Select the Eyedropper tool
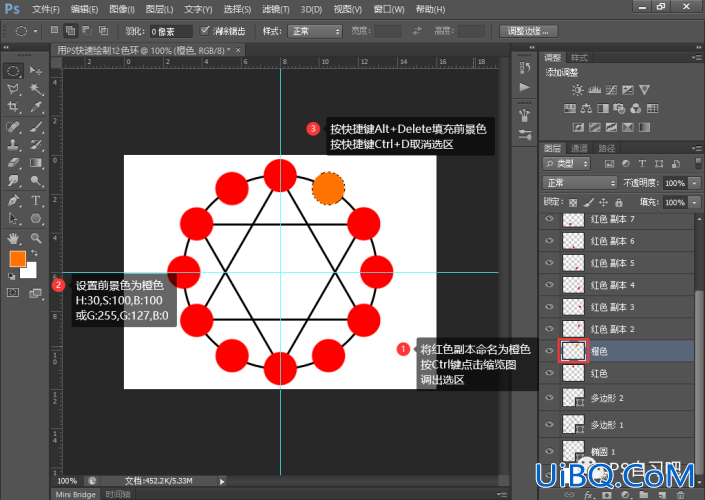The image size is (705, 500). [x=36, y=107]
